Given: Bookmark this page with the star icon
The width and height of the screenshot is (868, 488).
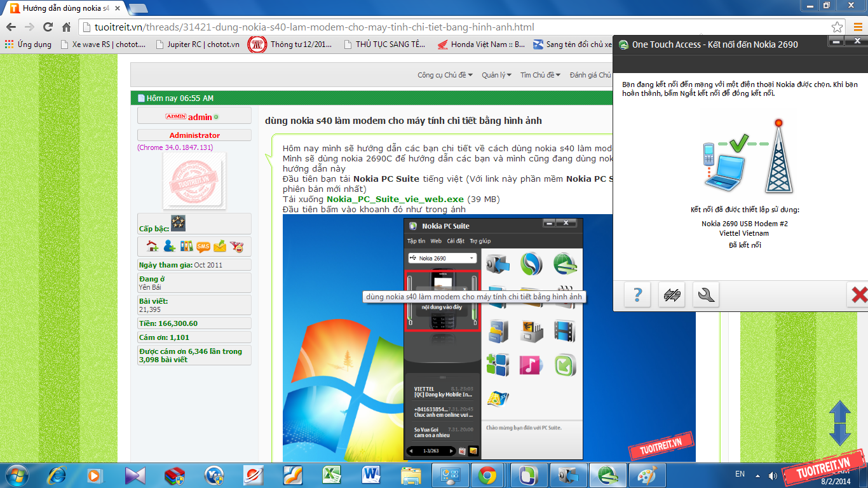Looking at the screenshot, I should (x=837, y=27).
